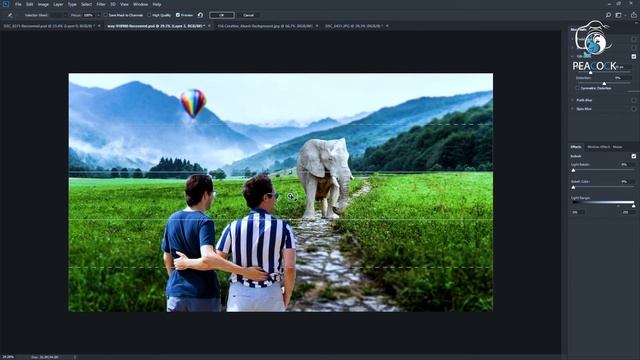Click the reset/remove all pins icon

200,15
